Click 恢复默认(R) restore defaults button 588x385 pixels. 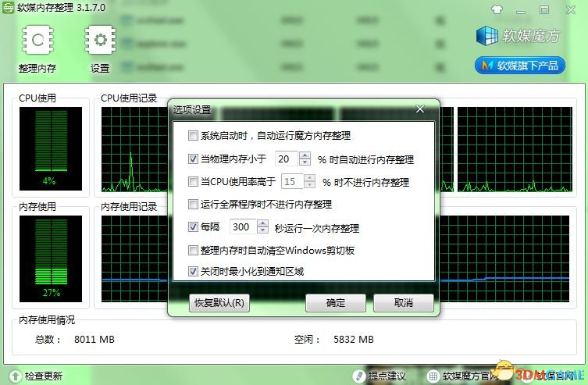(x=219, y=302)
